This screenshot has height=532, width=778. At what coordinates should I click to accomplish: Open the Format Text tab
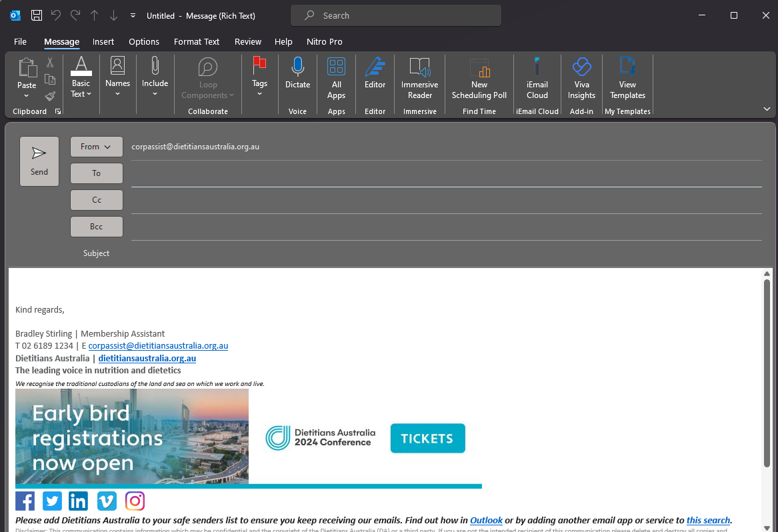pyautogui.click(x=197, y=41)
